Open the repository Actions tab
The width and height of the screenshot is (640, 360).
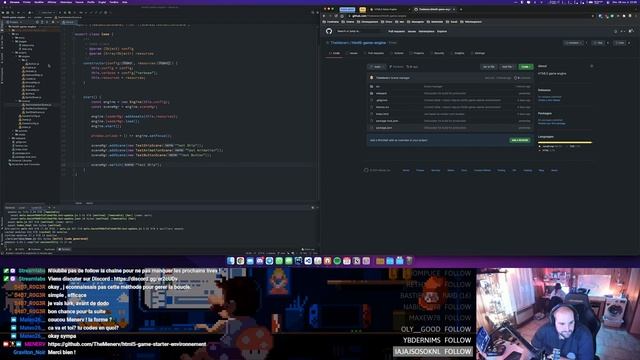click(397, 53)
